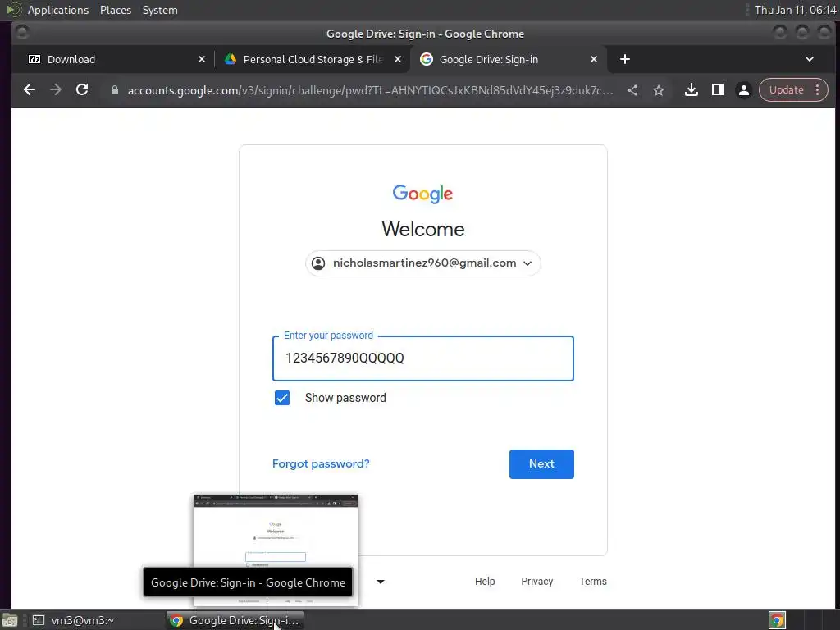840x630 pixels.
Task: Toggle the Chrome side panel icon
Action: coord(718,90)
